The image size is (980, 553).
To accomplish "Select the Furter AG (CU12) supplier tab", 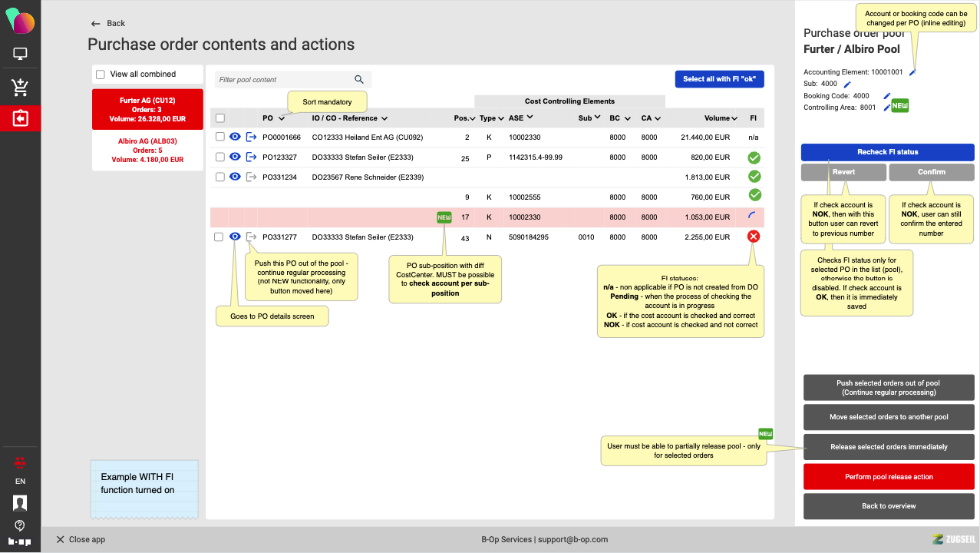I will (x=147, y=109).
